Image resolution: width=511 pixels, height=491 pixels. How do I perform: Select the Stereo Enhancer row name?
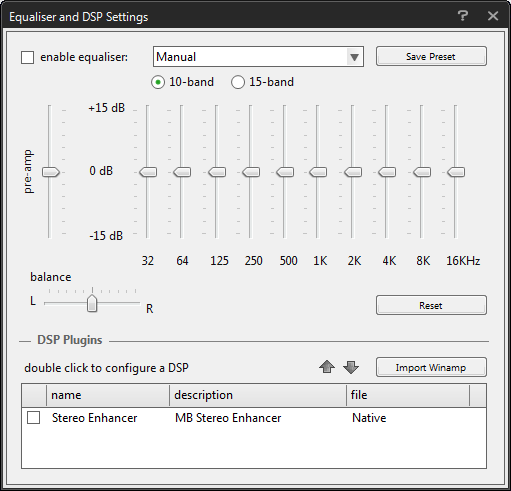pos(94,418)
